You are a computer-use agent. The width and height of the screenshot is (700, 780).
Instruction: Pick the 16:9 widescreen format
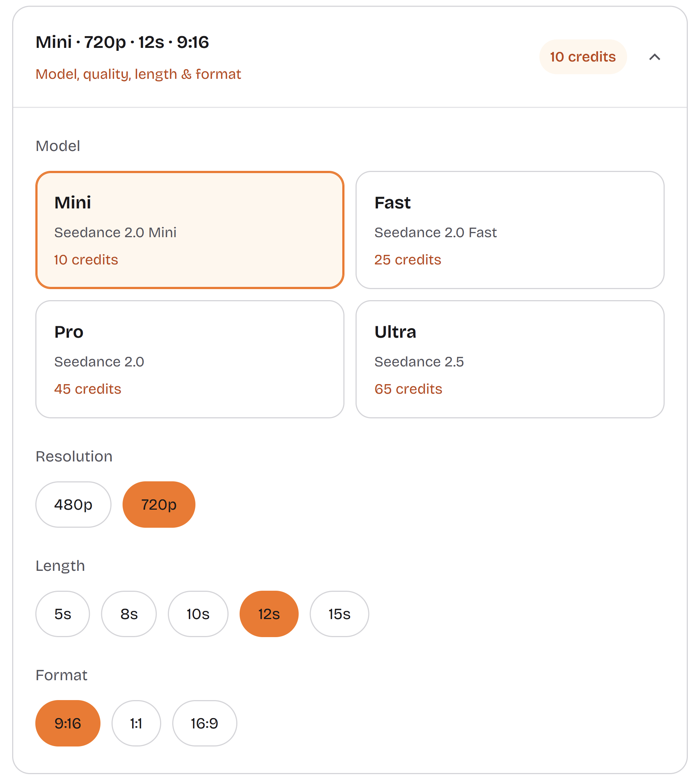[205, 723]
